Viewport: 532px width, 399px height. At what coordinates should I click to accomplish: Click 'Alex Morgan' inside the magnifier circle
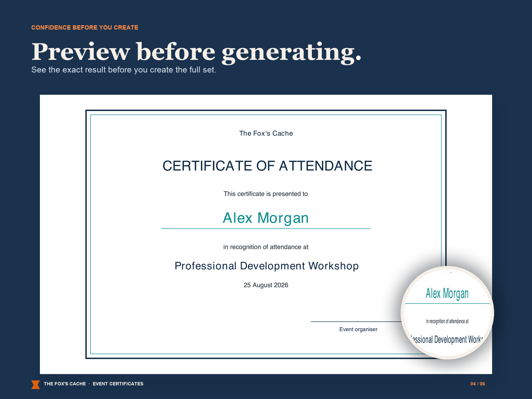(x=447, y=294)
